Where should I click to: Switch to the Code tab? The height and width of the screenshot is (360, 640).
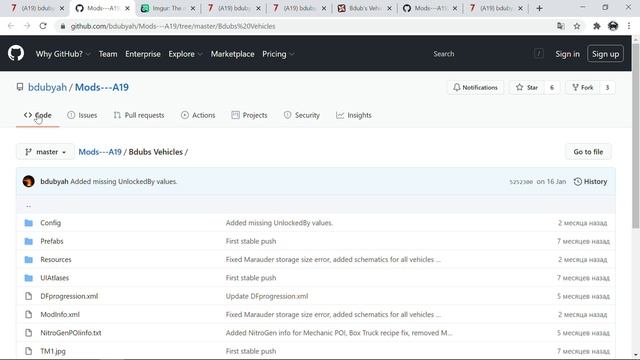click(38, 115)
